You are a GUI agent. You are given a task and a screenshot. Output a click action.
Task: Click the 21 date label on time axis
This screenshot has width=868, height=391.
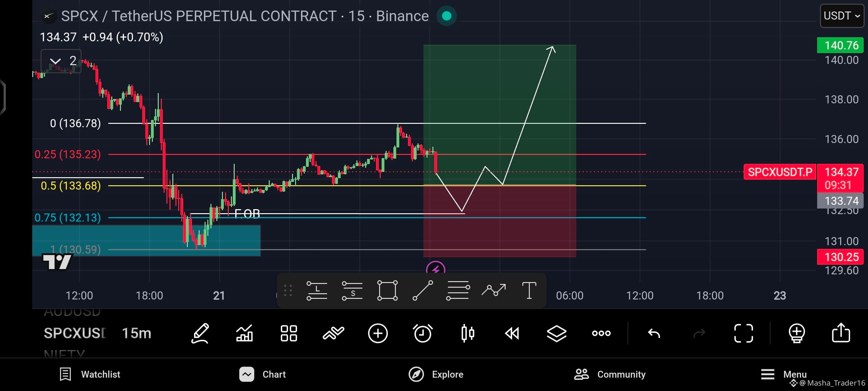[219, 295]
